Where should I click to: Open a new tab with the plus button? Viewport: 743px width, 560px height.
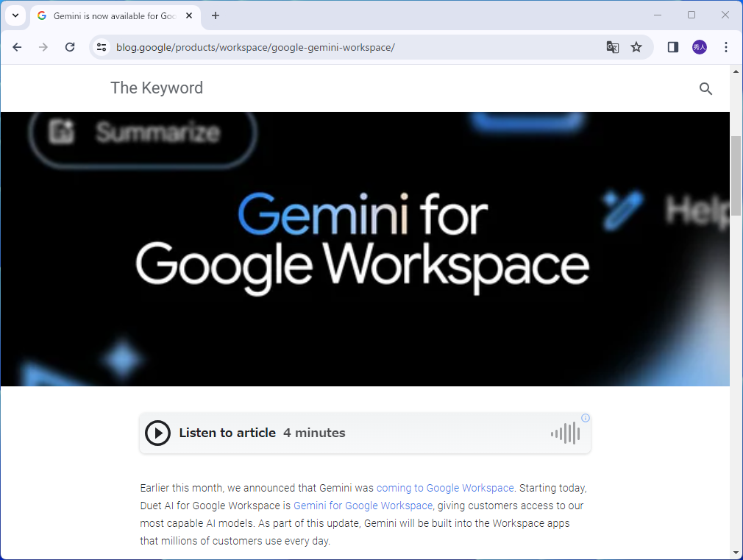[x=213, y=15]
